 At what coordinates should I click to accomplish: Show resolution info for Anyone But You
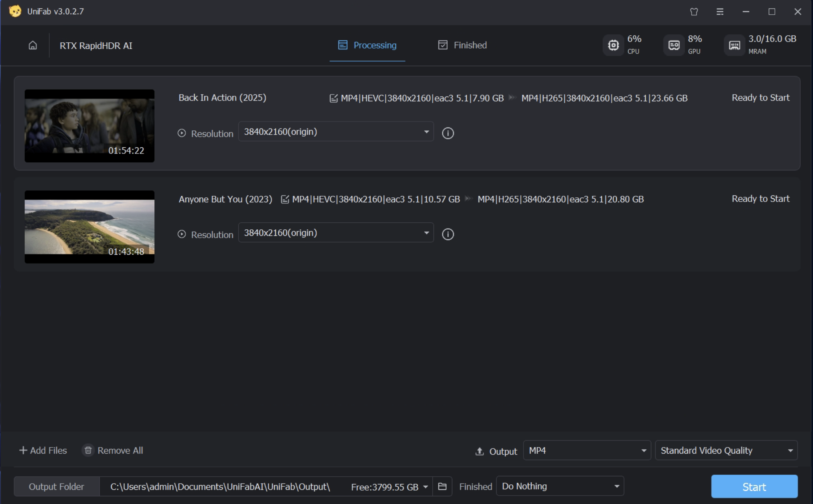coord(448,234)
